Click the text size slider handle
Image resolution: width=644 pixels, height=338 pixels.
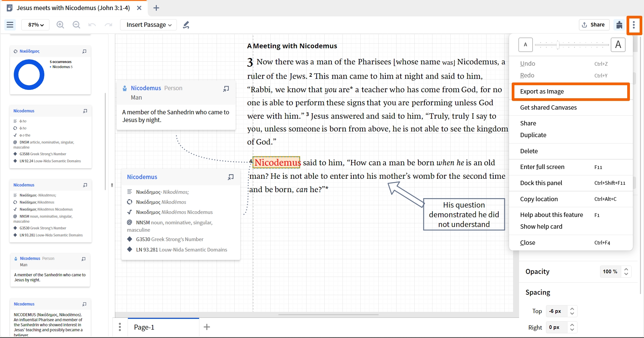[x=558, y=45]
